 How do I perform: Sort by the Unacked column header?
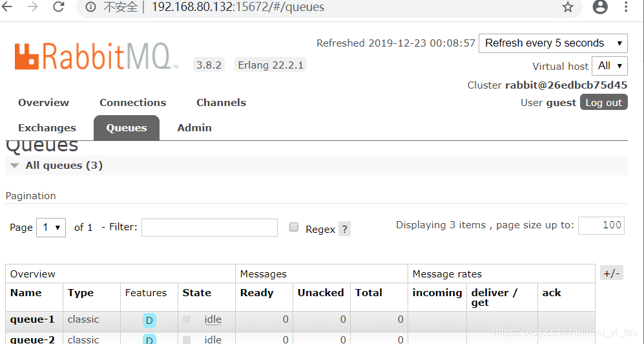[x=321, y=293]
